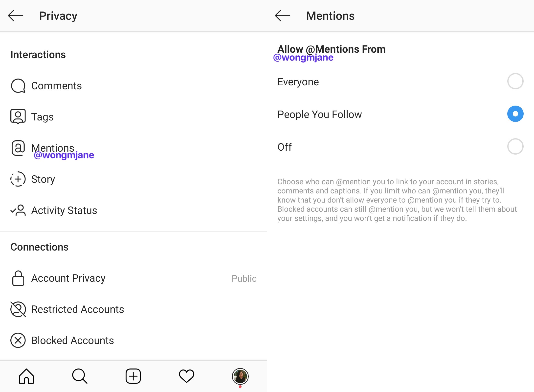Create a new post with the plus button
This screenshot has height=392, width=534.
pos(133,376)
